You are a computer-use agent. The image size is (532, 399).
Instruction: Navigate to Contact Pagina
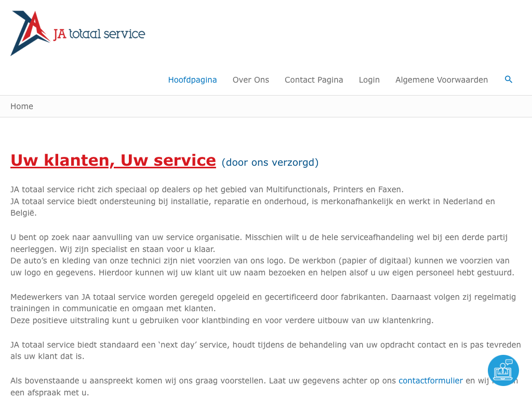click(x=314, y=80)
